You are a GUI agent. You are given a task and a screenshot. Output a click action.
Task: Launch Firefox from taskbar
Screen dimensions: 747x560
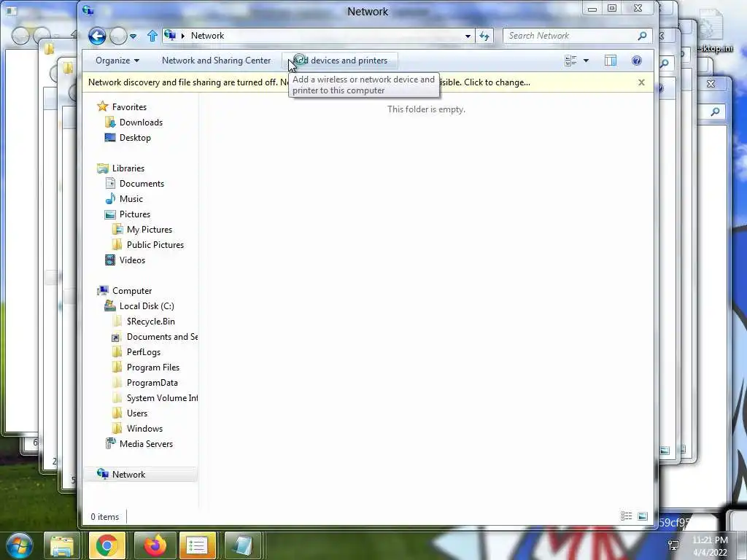[155, 545]
